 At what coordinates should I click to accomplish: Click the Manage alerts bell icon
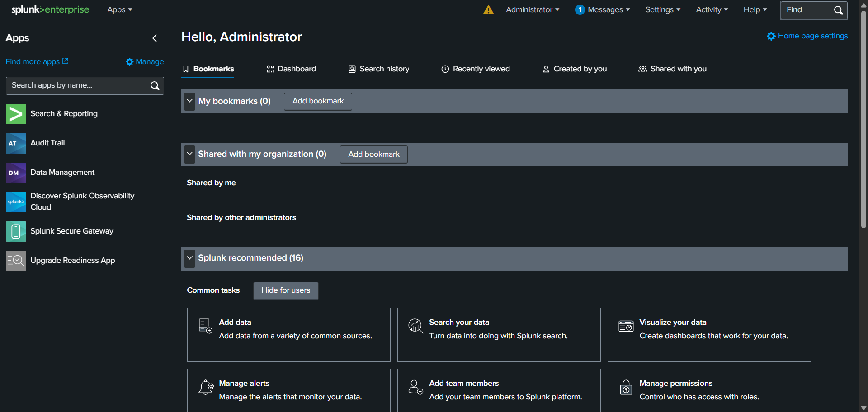pyautogui.click(x=206, y=387)
